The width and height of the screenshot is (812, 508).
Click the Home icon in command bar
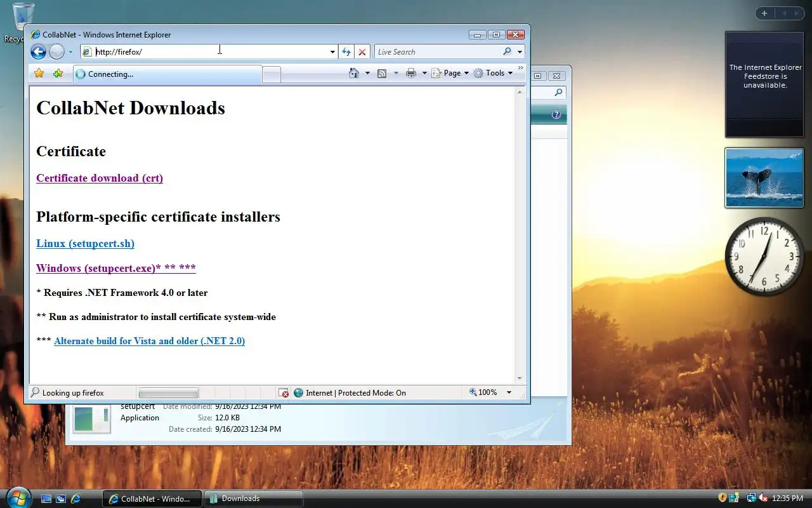tap(355, 73)
